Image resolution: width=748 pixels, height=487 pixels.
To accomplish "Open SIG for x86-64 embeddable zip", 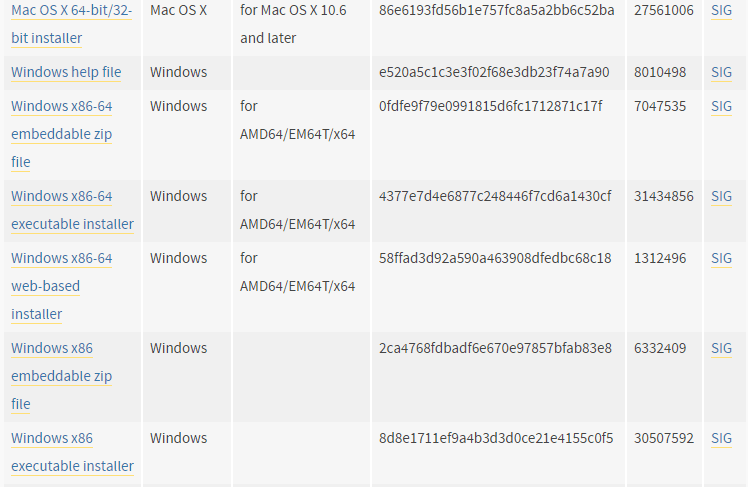I will [x=721, y=106].
